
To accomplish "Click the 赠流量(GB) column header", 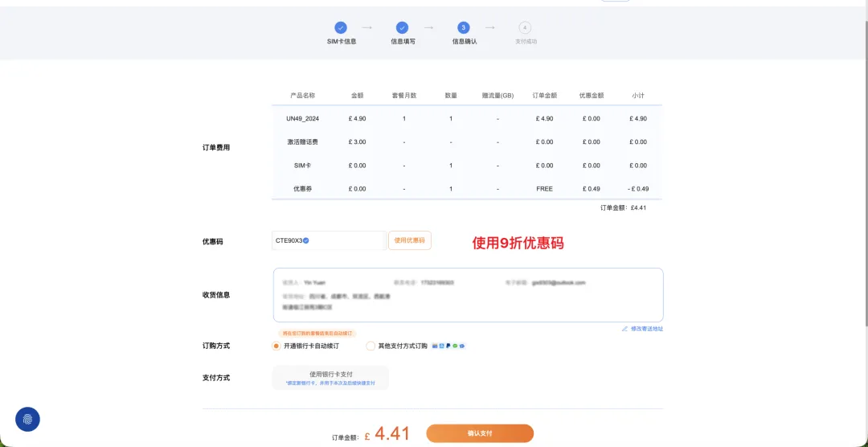I will 497,96.
